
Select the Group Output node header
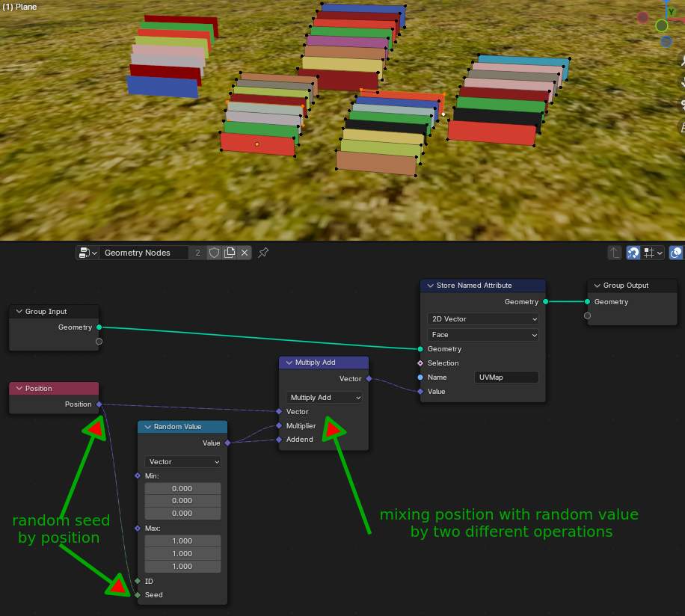coord(632,285)
